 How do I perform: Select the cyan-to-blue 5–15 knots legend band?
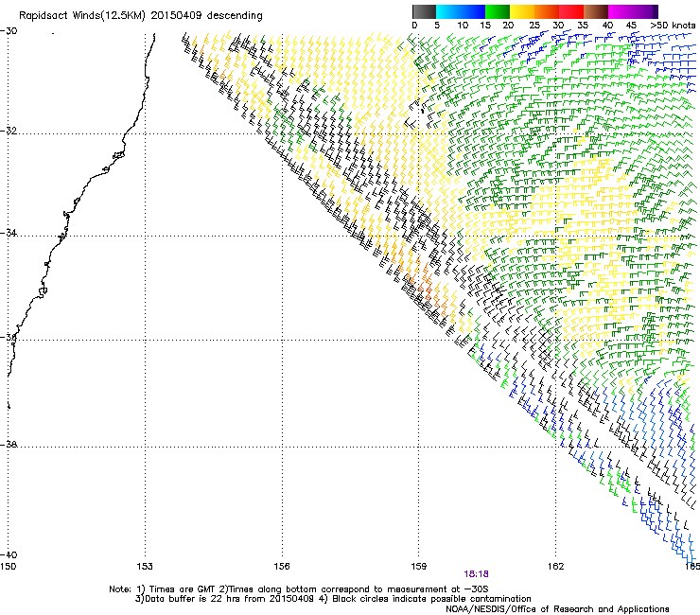[x=461, y=11]
